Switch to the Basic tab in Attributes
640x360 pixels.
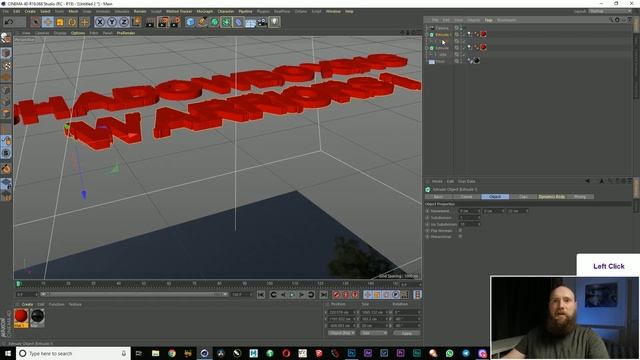(x=438, y=197)
